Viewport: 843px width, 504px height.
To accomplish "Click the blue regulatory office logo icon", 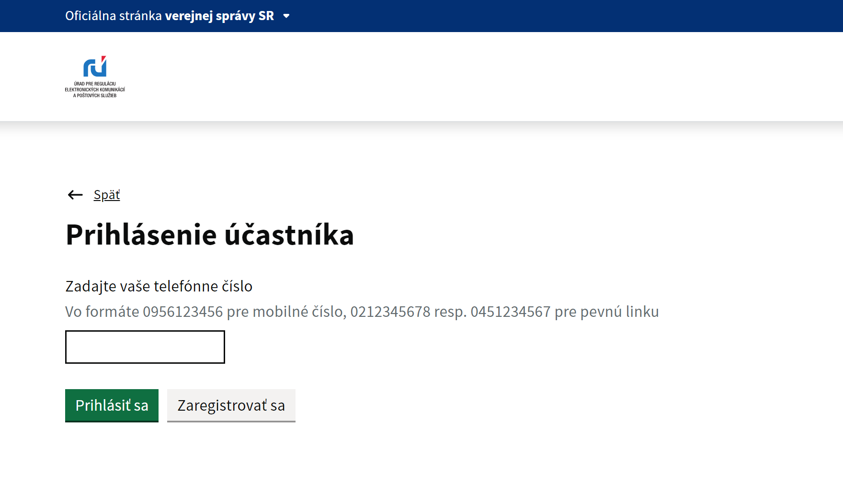I will (95, 67).
